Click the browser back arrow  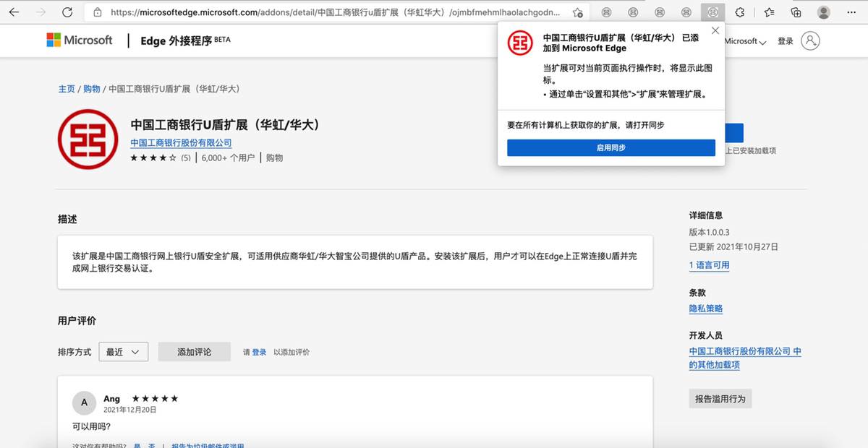point(14,12)
